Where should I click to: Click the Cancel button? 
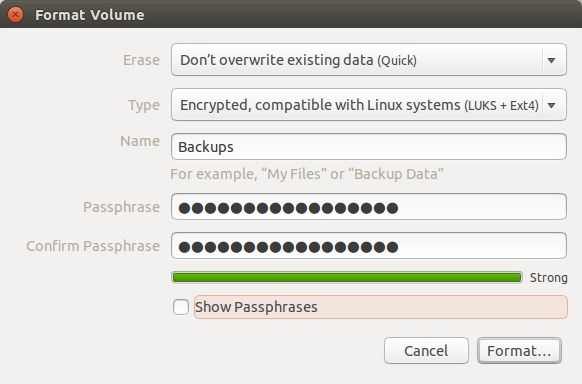pos(426,351)
